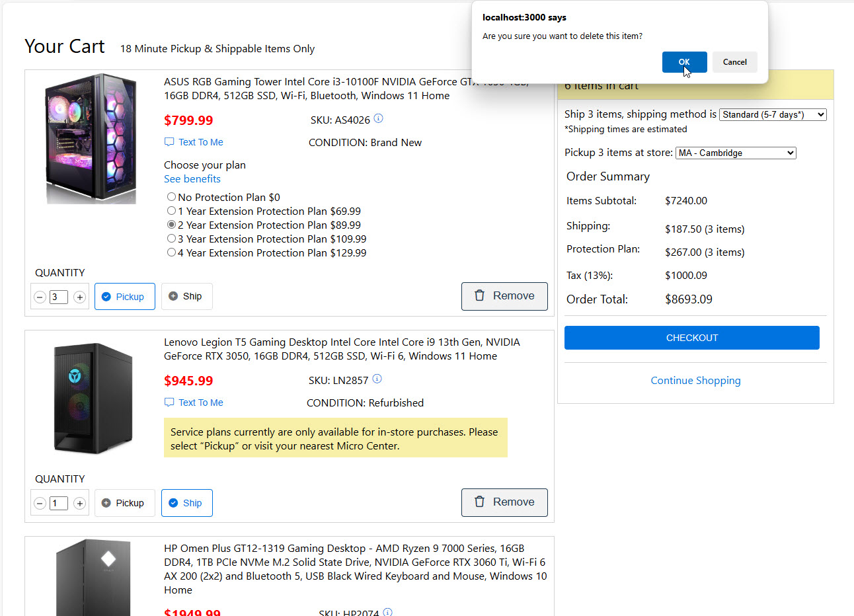Choose 1 Year Extension Protection Plan
The width and height of the screenshot is (854, 616).
[x=172, y=211]
